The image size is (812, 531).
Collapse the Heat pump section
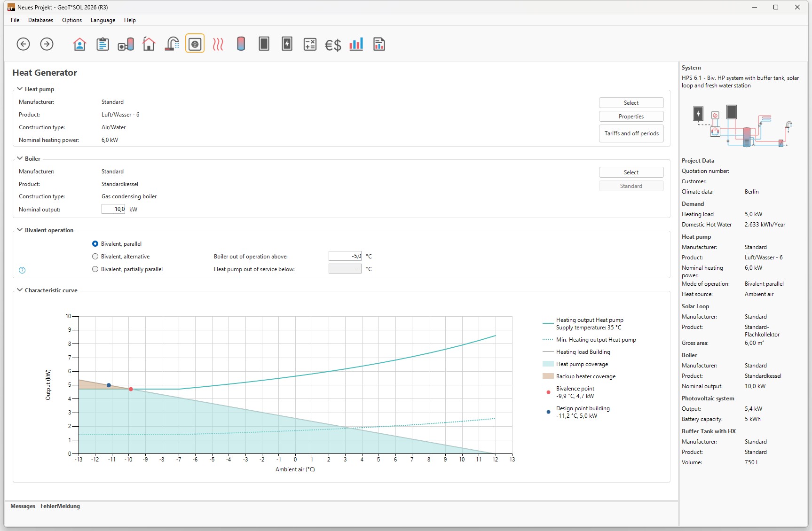point(20,89)
